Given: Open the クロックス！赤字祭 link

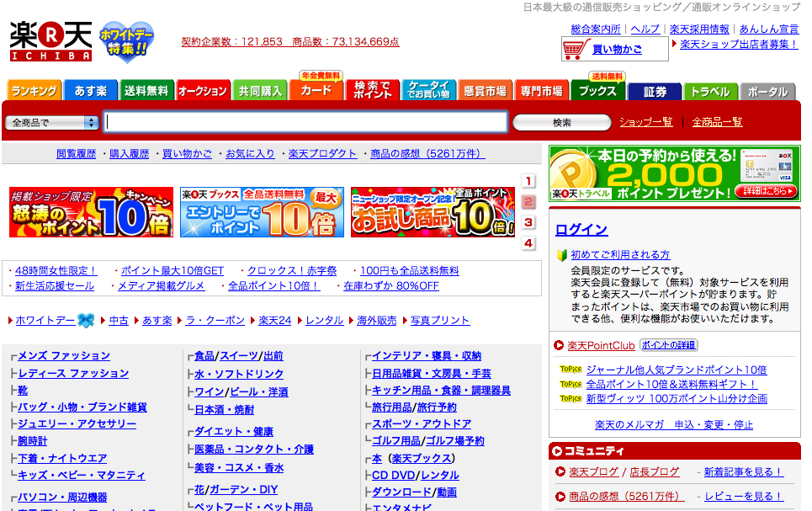Looking at the screenshot, I should pos(291,271).
